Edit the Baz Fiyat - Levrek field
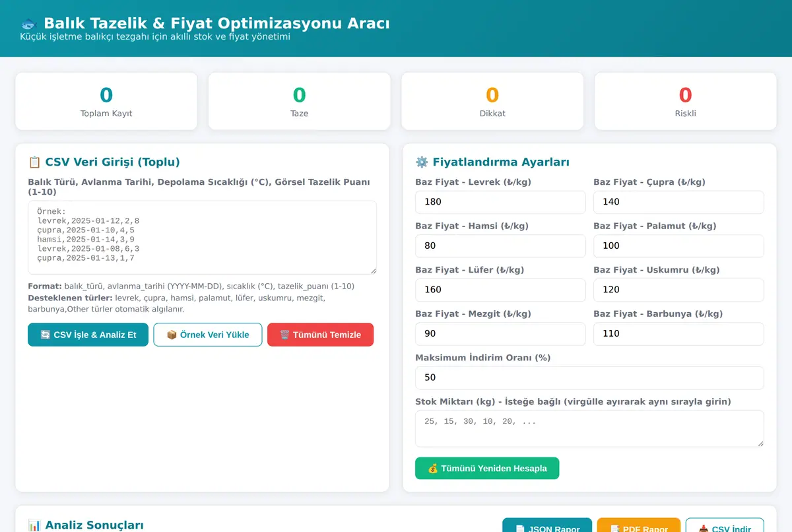 pyautogui.click(x=500, y=202)
